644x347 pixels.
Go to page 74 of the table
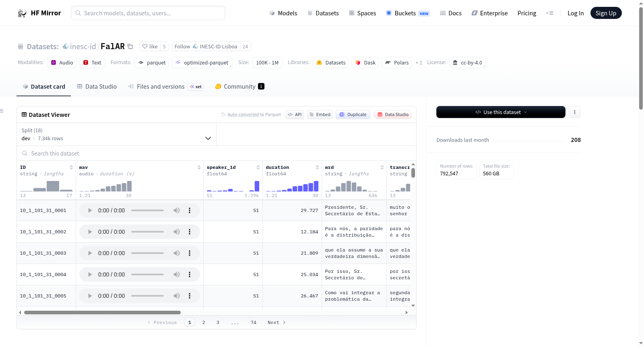(x=254, y=322)
